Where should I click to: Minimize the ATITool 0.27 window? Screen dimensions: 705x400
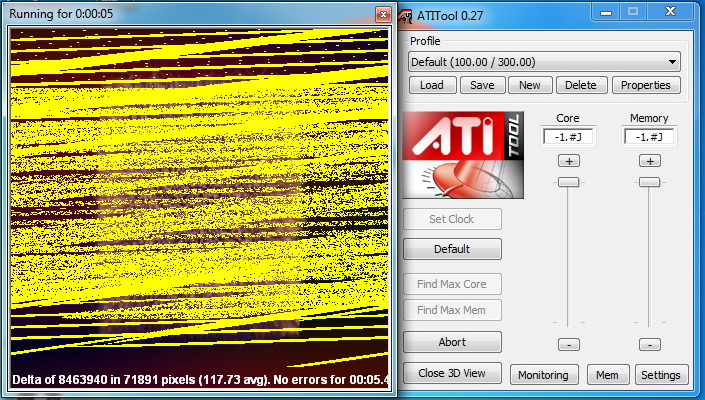tap(606, 12)
